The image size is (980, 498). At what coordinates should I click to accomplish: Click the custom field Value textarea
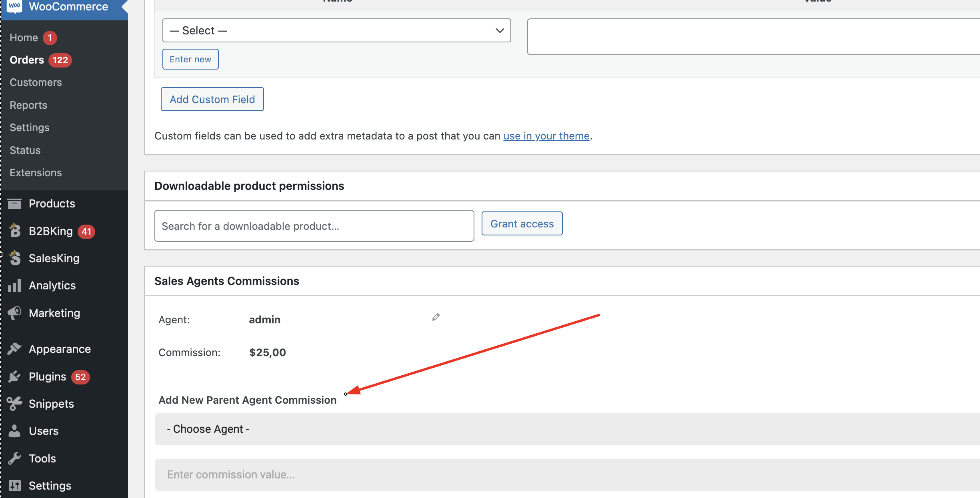(754, 36)
